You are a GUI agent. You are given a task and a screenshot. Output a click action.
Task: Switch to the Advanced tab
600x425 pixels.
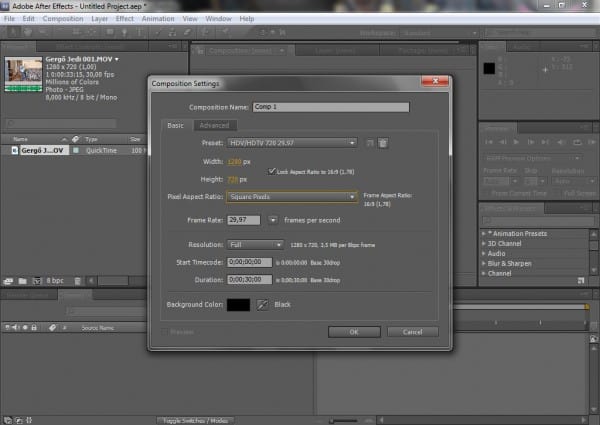pos(214,125)
